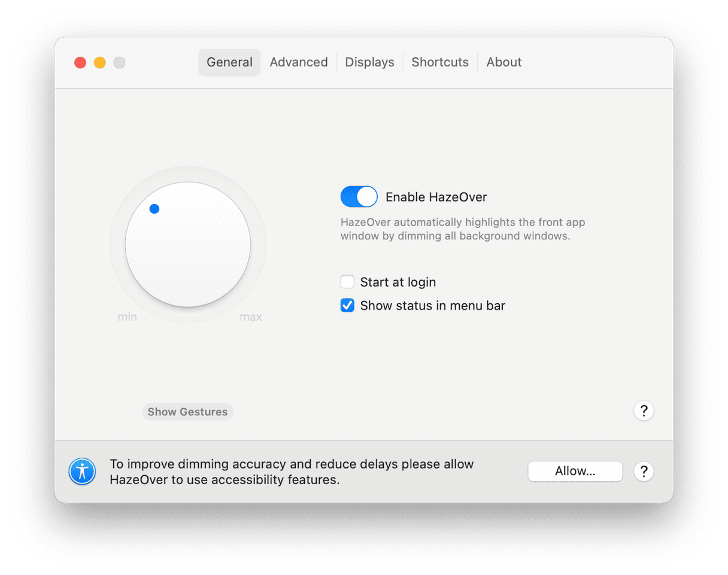Image resolution: width=728 pixels, height=575 pixels.
Task: Check the Start at login checkbox
Action: 347,282
